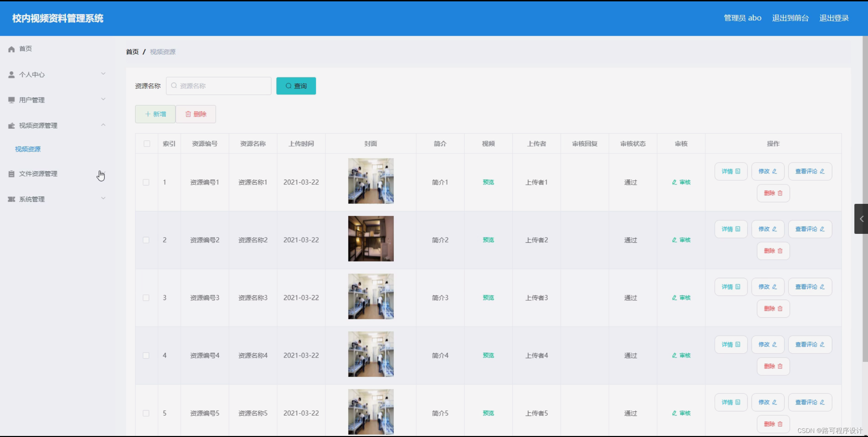Check the checkbox for row 2
The height and width of the screenshot is (437, 868).
[146, 240]
